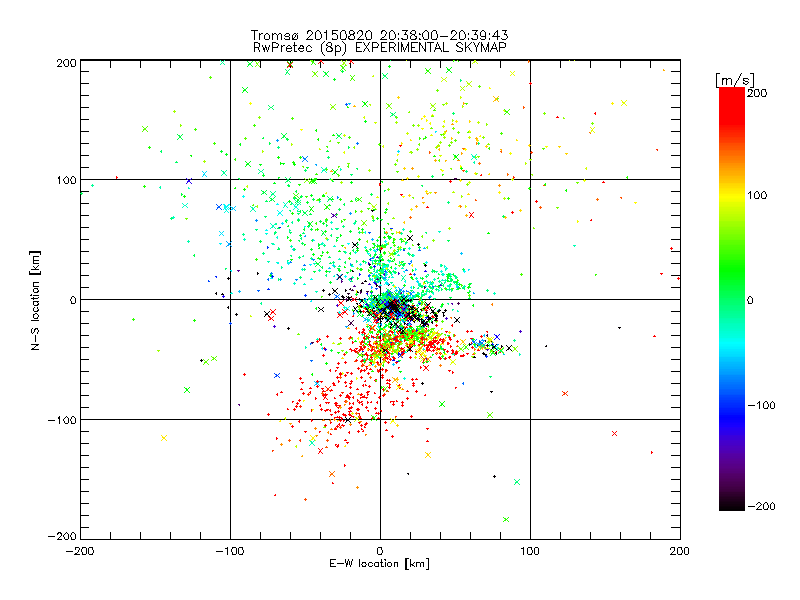Click the x-axis tick label '200'
Image resolution: width=800 pixels, height=600 pixels.
point(680,551)
